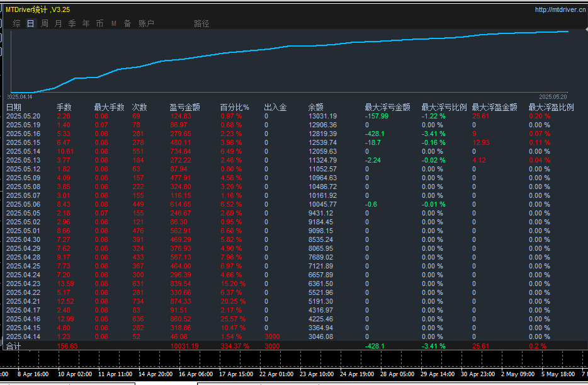Select the 币 (currency) tab
This screenshot has width=588, height=385.
point(100,23)
